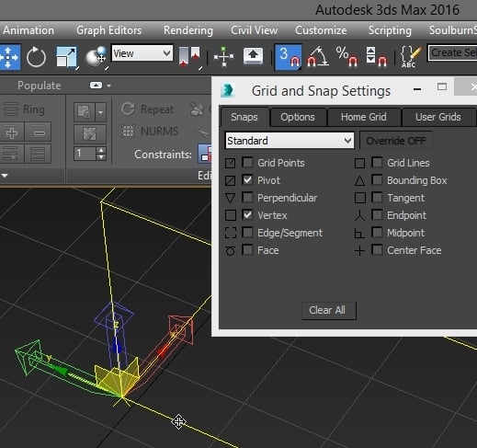This screenshot has height=448, width=477.
Task: Enable Endpoint snap checkbox
Action: coord(377,214)
